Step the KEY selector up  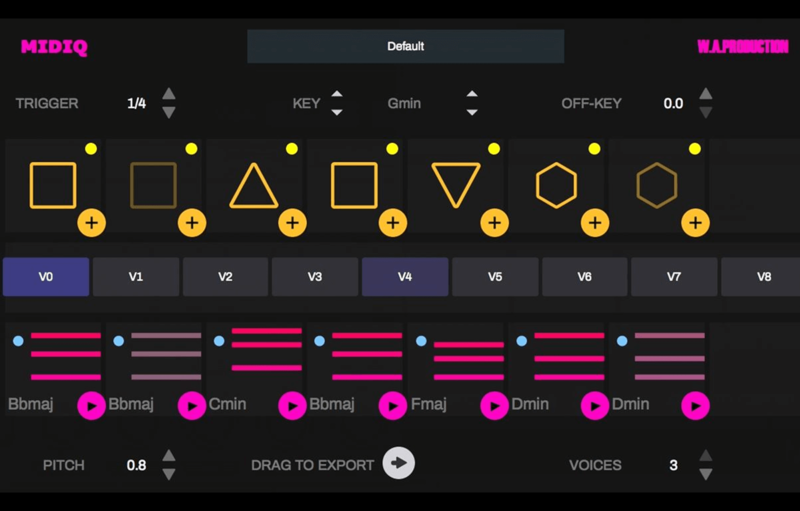[x=337, y=95]
